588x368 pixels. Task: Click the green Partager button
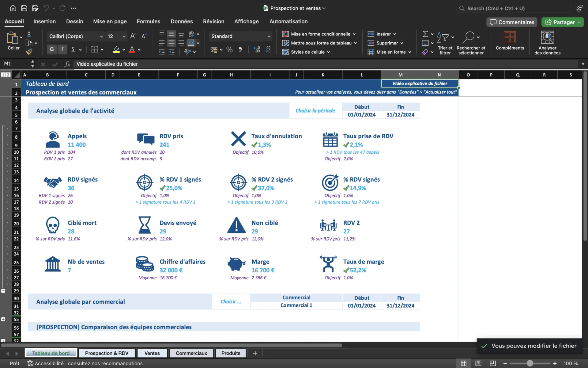[x=563, y=22]
